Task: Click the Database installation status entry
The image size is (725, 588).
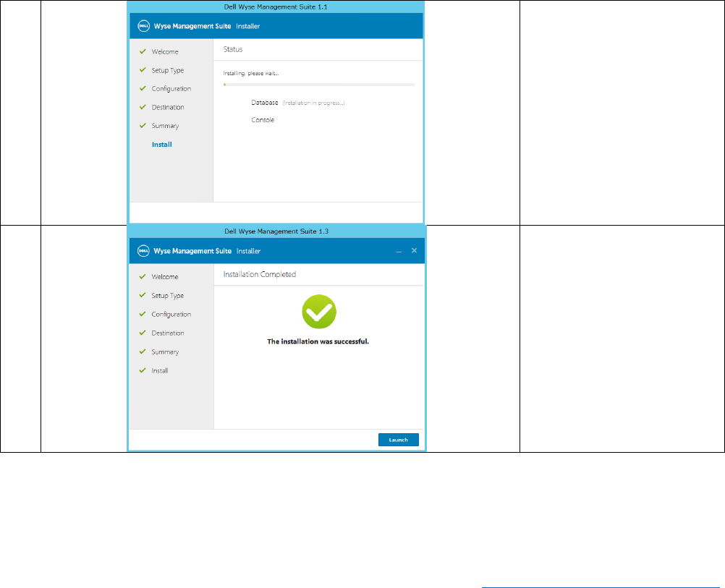Action: (x=298, y=103)
